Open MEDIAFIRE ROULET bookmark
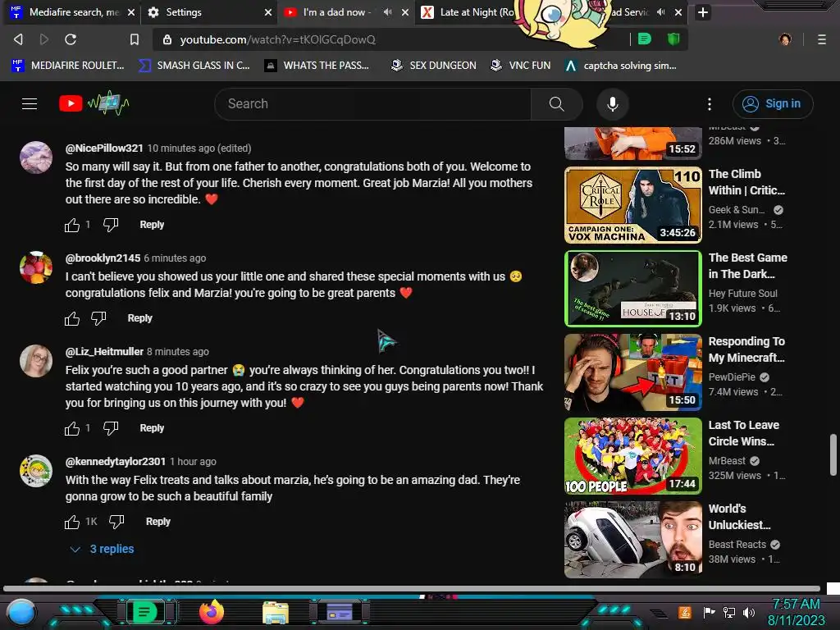The image size is (840, 630). 68,66
